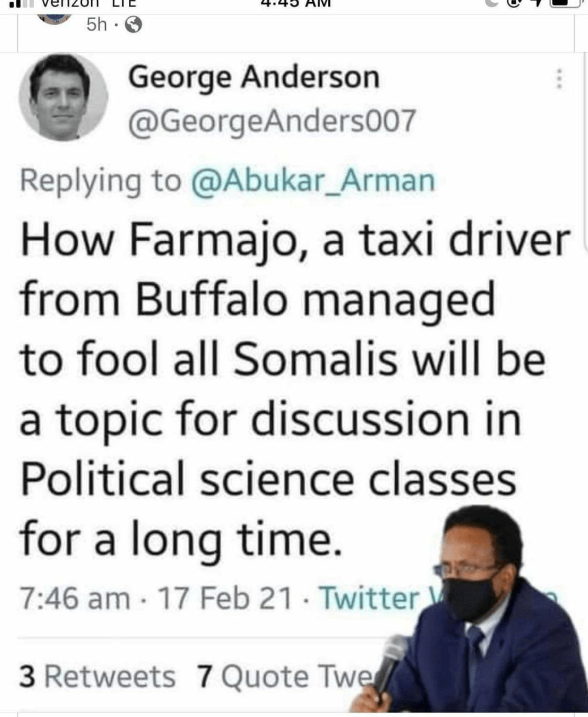This screenshot has width=588, height=717.
Task: Tap the 17 Feb 21 date
Action: (x=225, y=597)
